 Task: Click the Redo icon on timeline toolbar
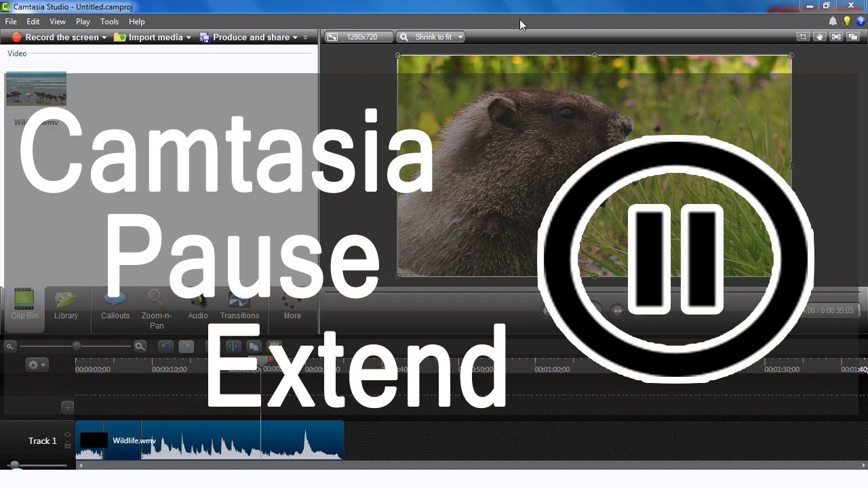pos(186,346)
